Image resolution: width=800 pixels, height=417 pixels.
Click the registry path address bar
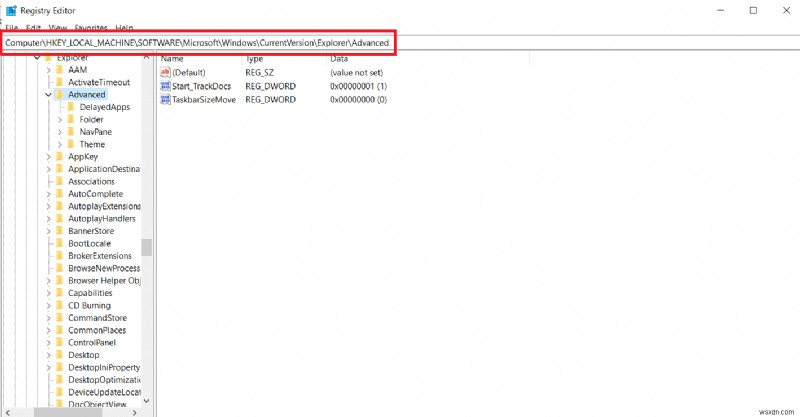click(x=400, y=43)
